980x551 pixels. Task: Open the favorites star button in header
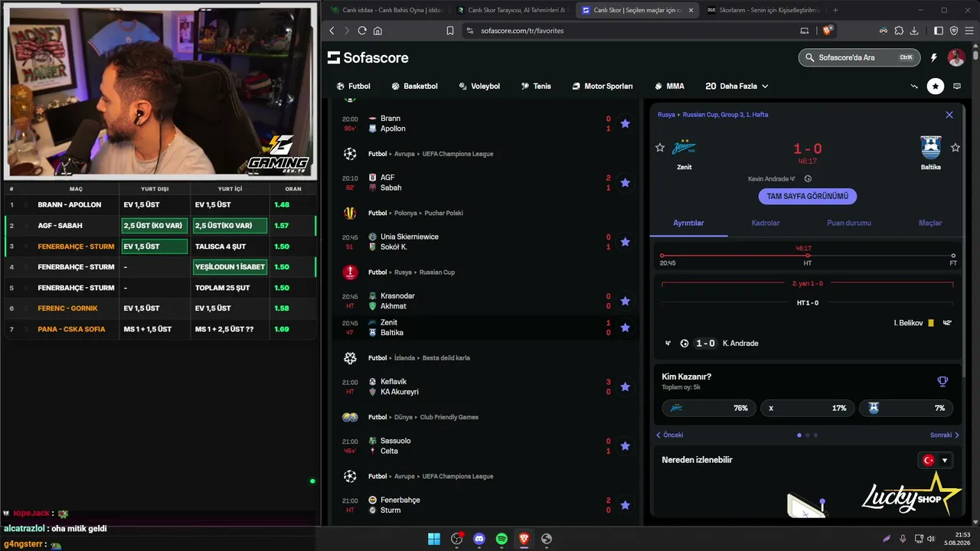936,86
